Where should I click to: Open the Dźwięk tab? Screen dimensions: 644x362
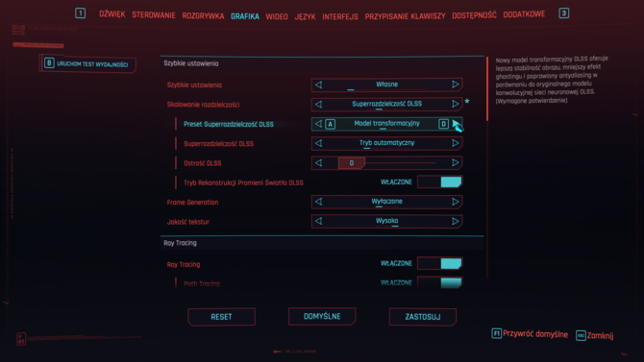click(x=112, y=14)
